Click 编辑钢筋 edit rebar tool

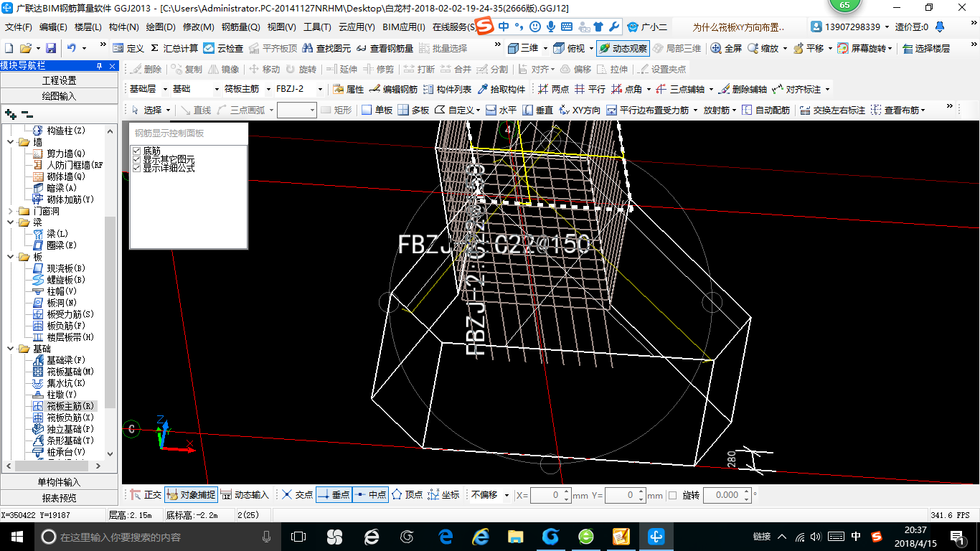394,89
